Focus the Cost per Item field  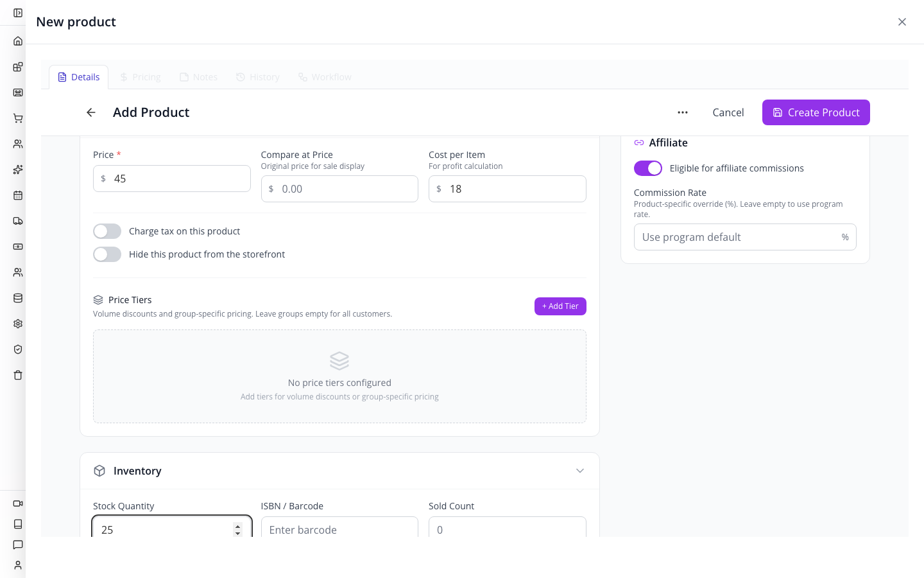click(x=508, y=189)
